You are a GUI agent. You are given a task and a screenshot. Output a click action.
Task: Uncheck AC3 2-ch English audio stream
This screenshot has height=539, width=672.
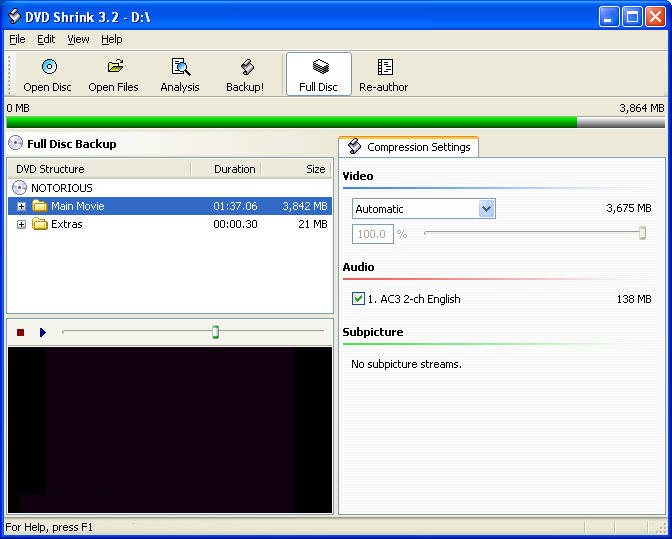358,299
